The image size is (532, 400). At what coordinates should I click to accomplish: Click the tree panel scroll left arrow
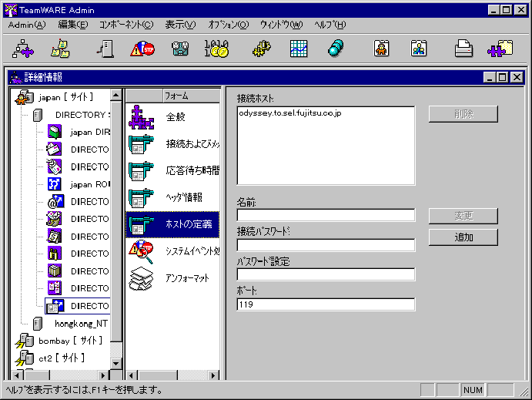point(17,375)
